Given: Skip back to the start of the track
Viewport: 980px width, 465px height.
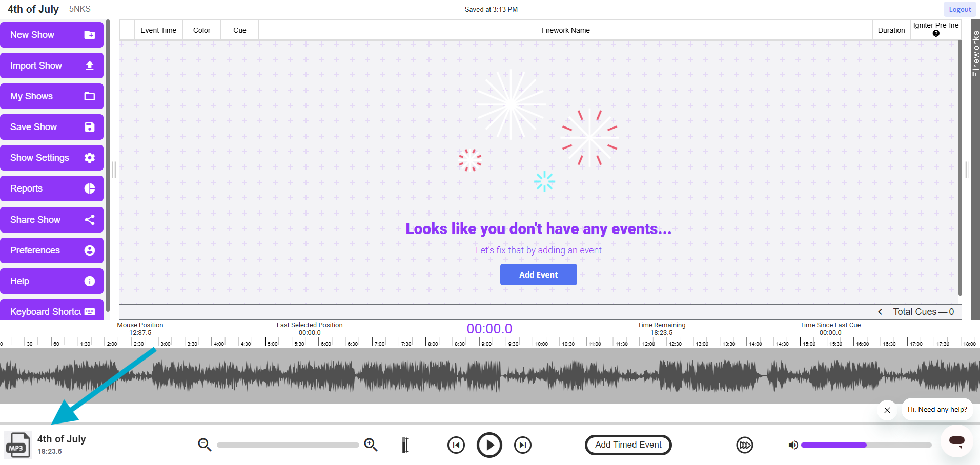Looking at the screenshot, I should tap(456, 445).
